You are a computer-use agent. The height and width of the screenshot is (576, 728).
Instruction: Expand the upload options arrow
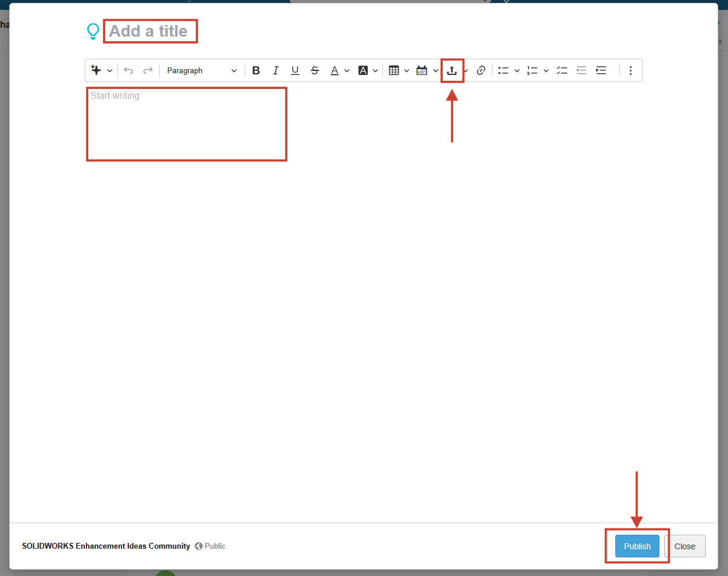point(466,71)
